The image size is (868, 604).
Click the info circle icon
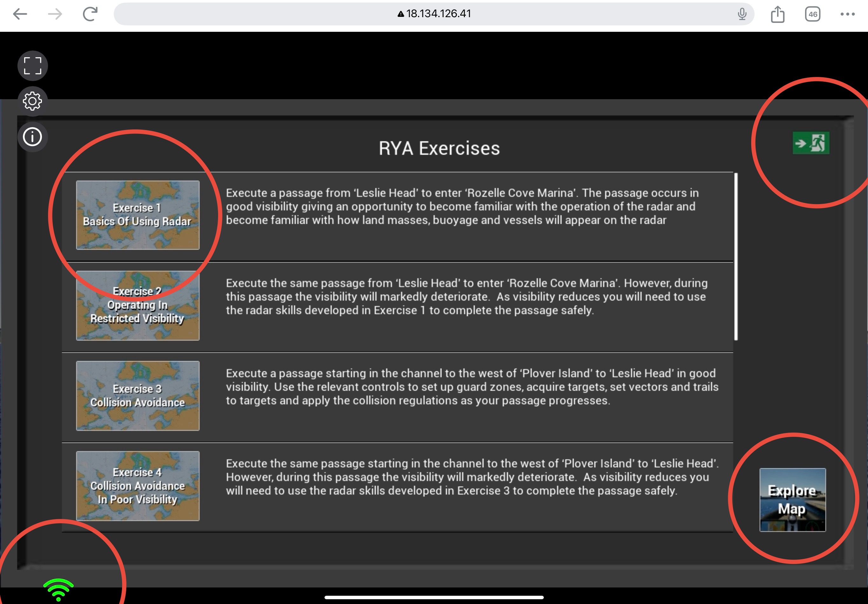(32, 136)
